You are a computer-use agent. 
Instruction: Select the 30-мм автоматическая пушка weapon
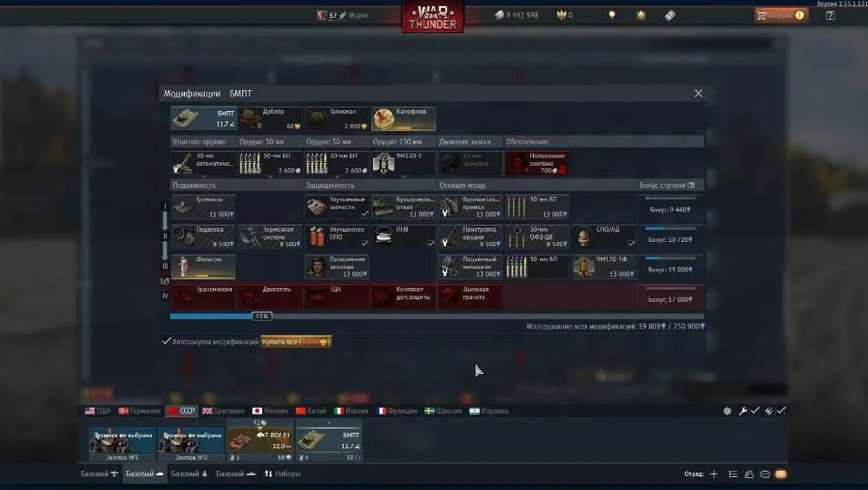pos(203,163)
